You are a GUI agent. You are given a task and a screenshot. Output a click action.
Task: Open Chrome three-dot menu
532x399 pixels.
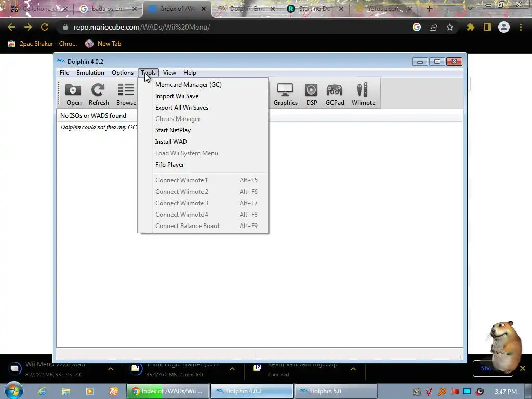click(521, 27)
